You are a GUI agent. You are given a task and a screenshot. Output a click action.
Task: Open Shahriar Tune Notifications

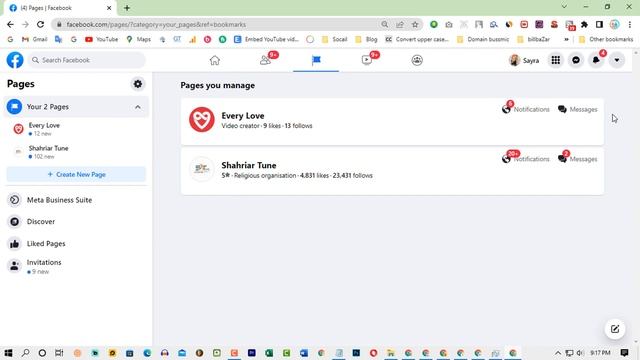[x=526, y=159]
